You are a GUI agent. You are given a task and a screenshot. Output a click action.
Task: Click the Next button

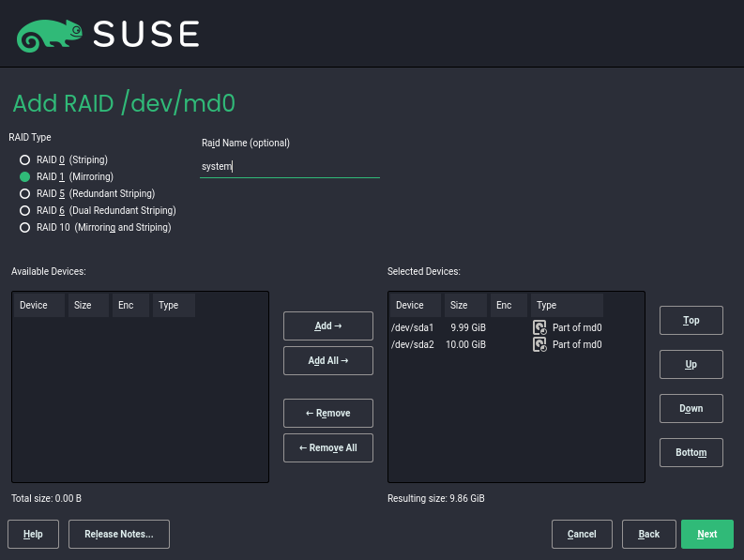[706, 534]
